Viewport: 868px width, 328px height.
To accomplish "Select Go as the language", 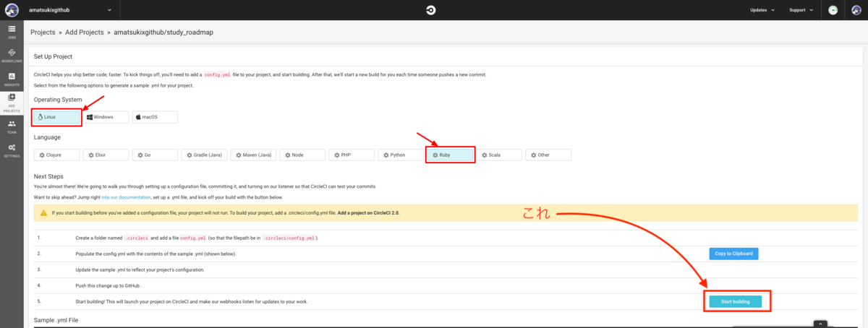I will click(x=155, y=155).
